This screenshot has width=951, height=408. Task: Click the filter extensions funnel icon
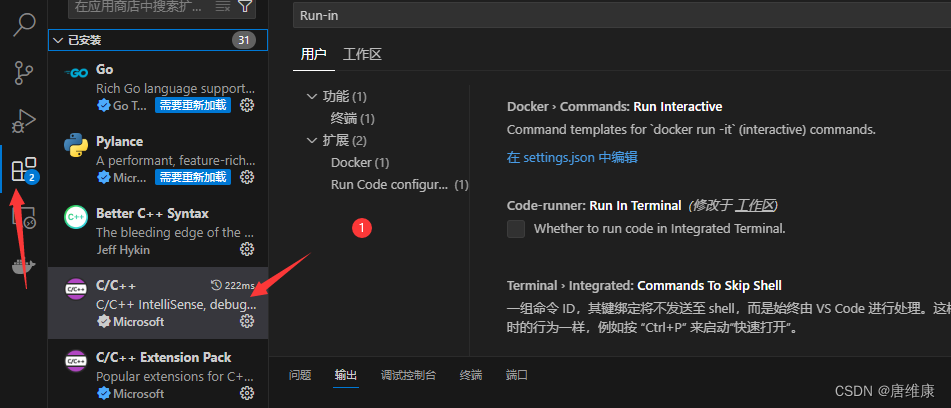pyautogui.click(x=245, y=7)
